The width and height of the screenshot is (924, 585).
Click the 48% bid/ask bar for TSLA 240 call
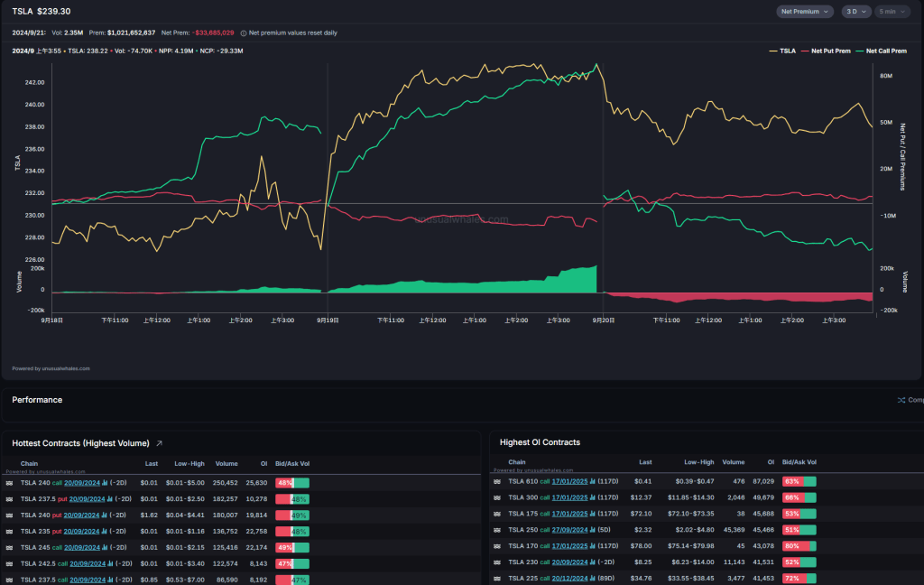(292, 483)
